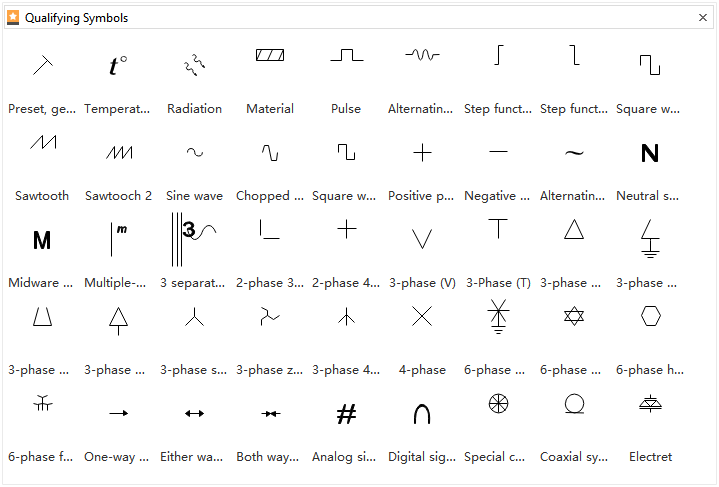Select the 3-phase grounded delta symbol
The width and height of the screenshot is (719, 487).
650,239
